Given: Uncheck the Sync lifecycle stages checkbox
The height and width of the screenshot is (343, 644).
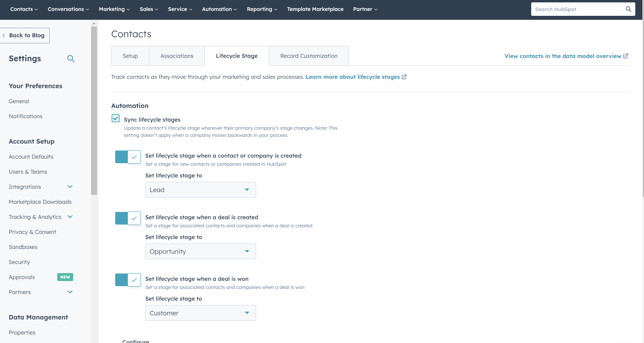Looking at the screenshot, I should [116, 118].
